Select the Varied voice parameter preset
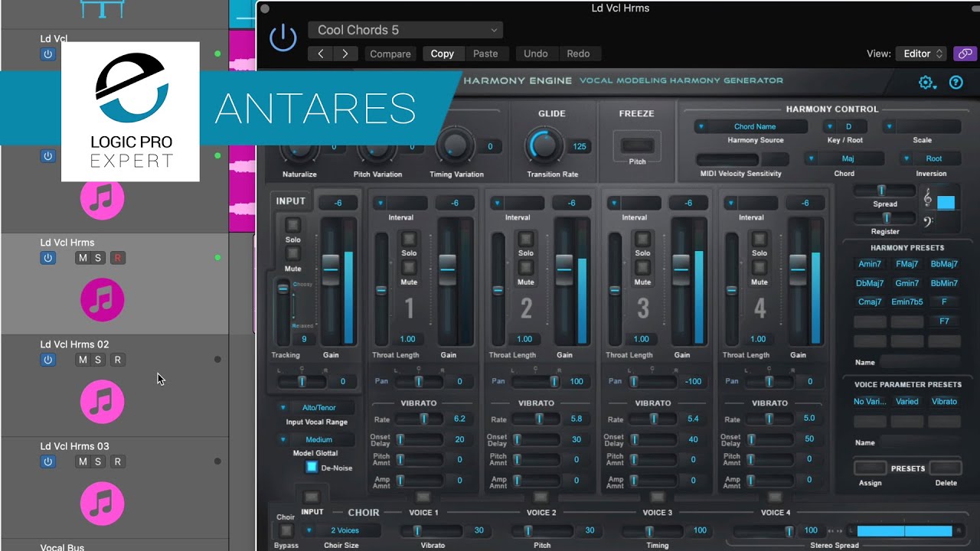Image resolution: width=980 pixels, height=551 pixels. tap(906, 402)
